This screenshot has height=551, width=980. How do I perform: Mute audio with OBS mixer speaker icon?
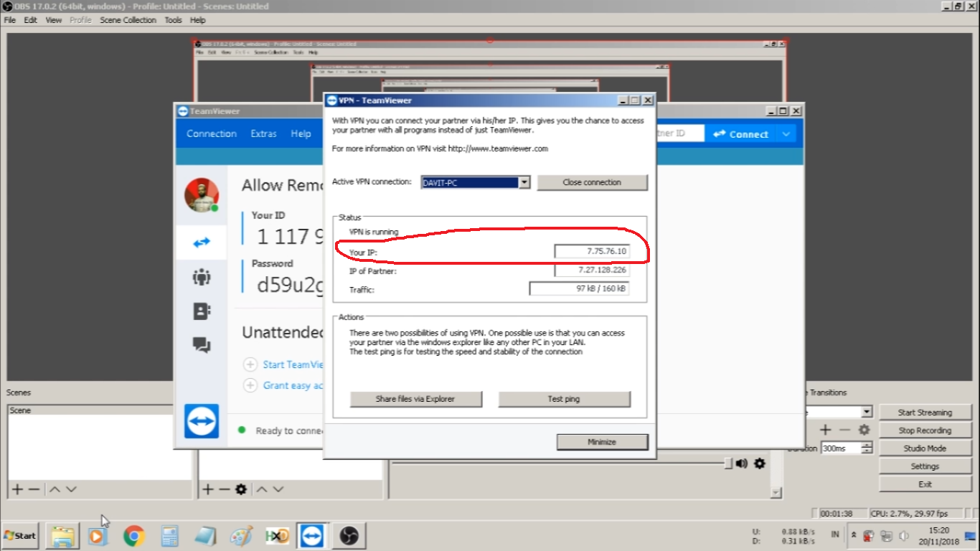click(742, 463)
